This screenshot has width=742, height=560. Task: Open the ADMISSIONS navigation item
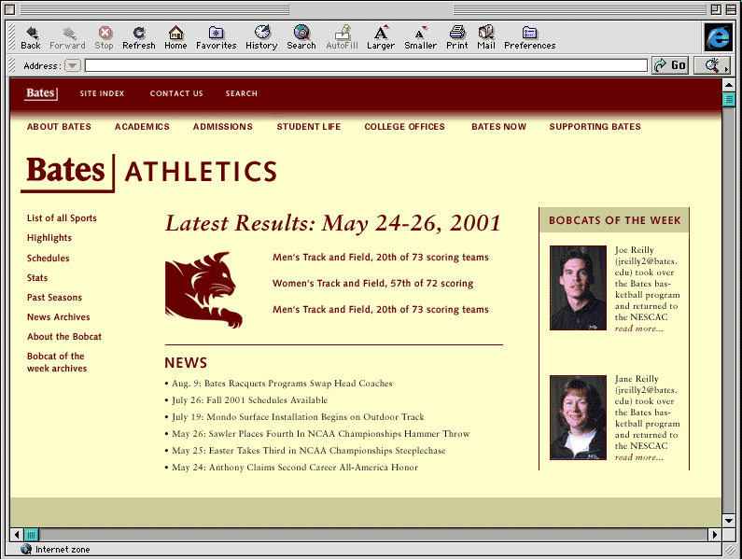pos(222,127)
